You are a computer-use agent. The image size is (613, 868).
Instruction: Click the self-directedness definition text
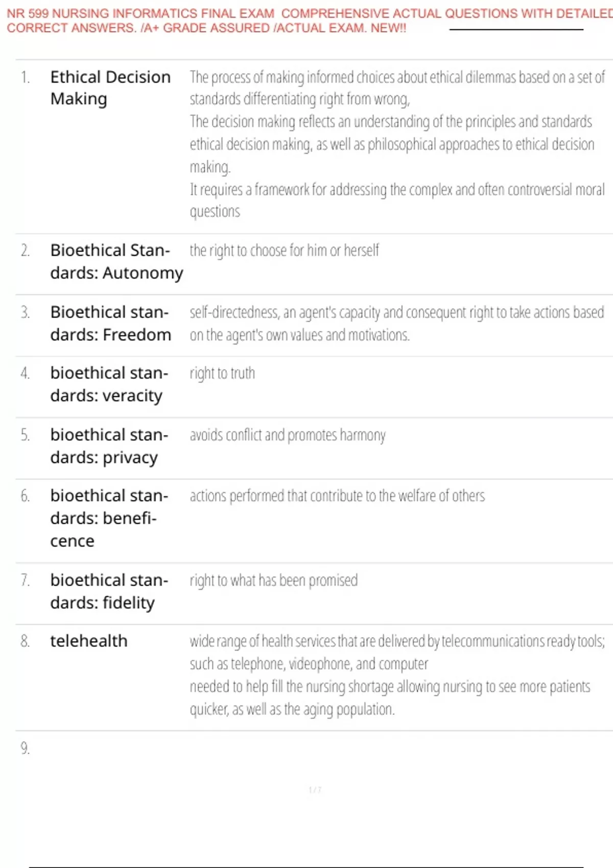[396, 323]
